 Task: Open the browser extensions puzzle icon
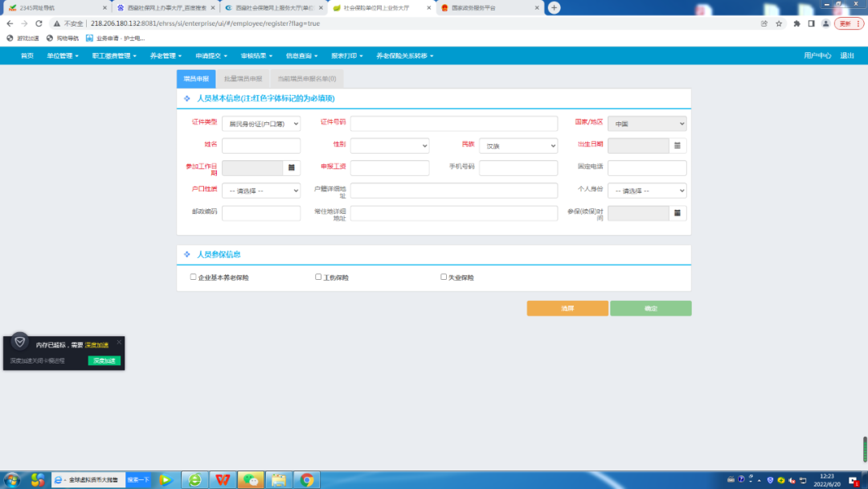[796, 23]
